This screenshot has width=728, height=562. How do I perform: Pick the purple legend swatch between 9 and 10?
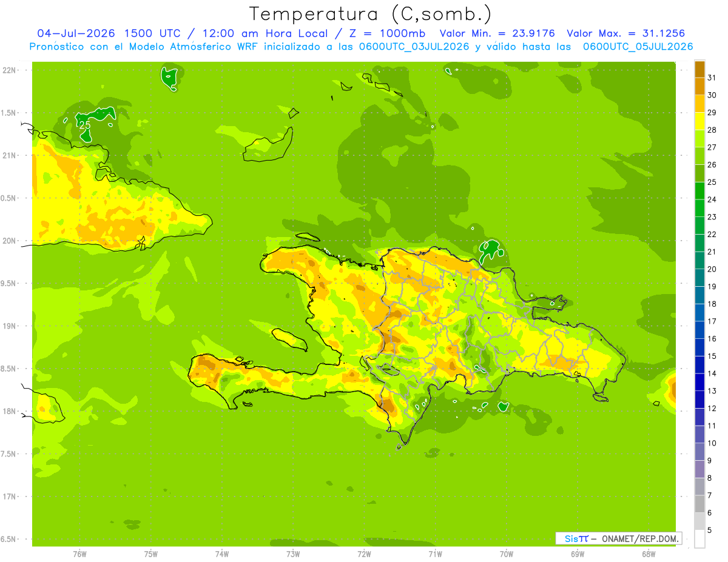[699, 452]
